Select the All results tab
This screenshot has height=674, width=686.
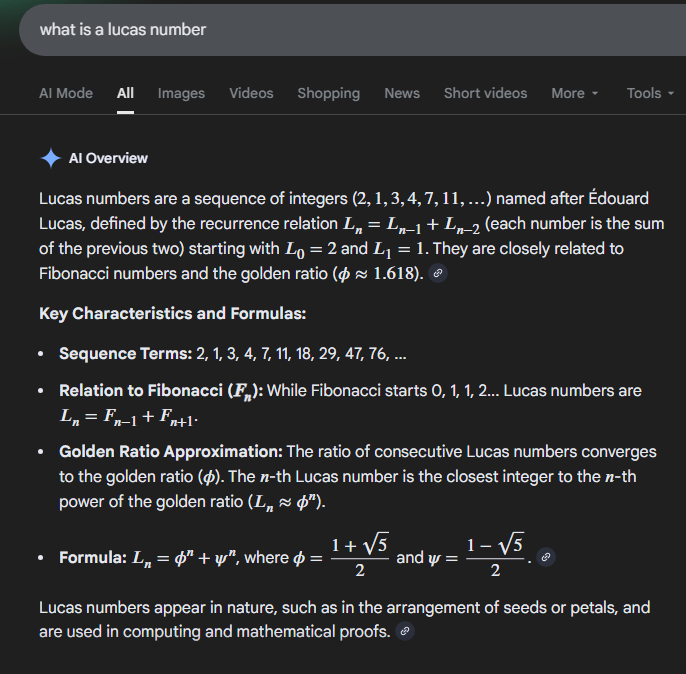(x=125, y=93)
